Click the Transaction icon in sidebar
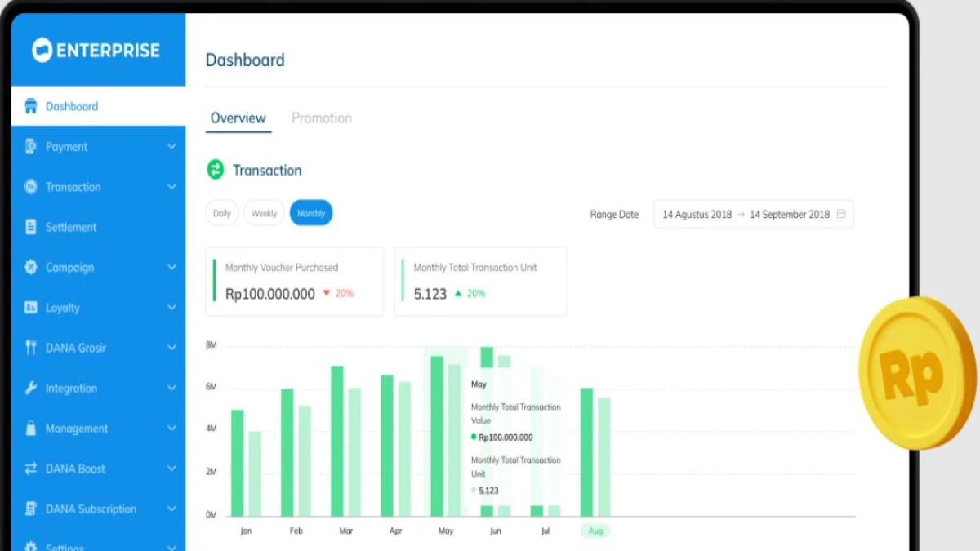This screenshot has height=551, width=980. [x=31, y=187]
